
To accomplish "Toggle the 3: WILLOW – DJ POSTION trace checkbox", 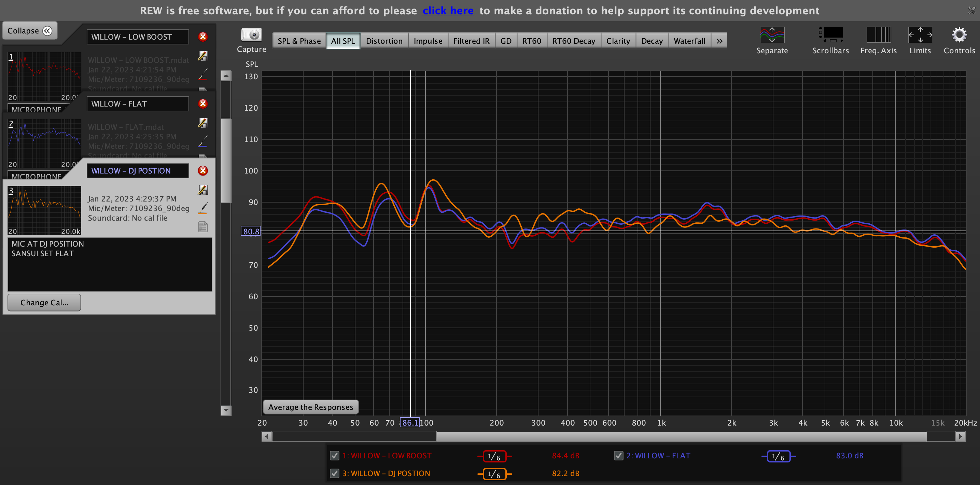I will (334, 473).
